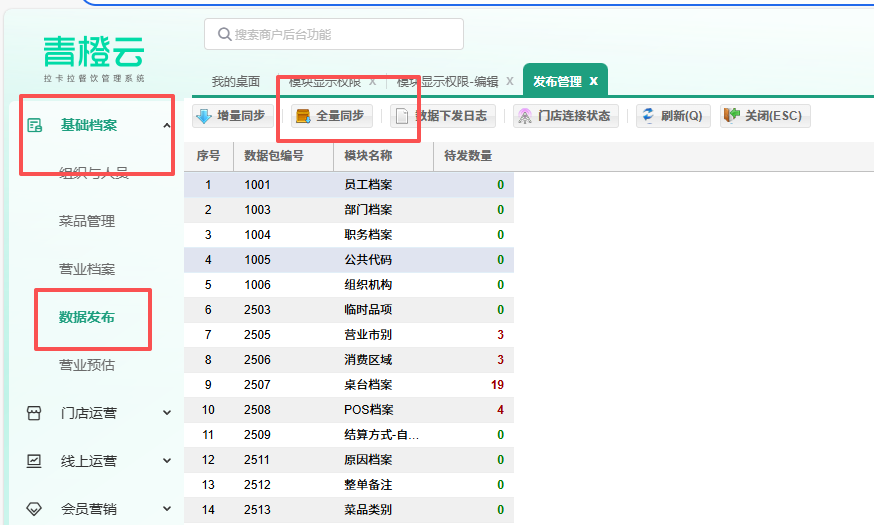Click the 全量同步 database icon

click(303, 116)
